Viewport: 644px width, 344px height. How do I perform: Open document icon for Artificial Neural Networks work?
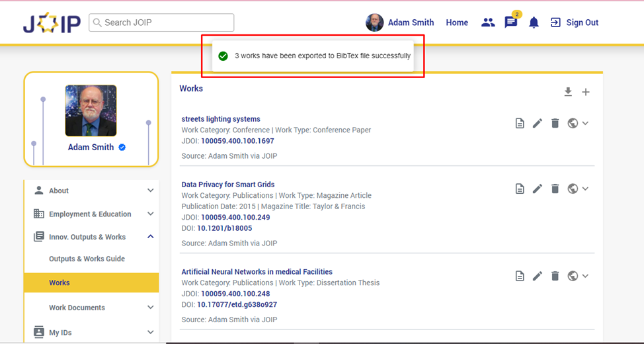pyautogui.click(x=520, y=276)
